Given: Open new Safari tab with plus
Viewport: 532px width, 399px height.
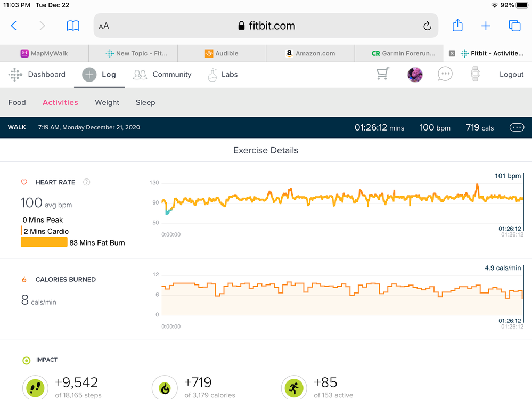Looking at the screenshot, I should [486, 26].
